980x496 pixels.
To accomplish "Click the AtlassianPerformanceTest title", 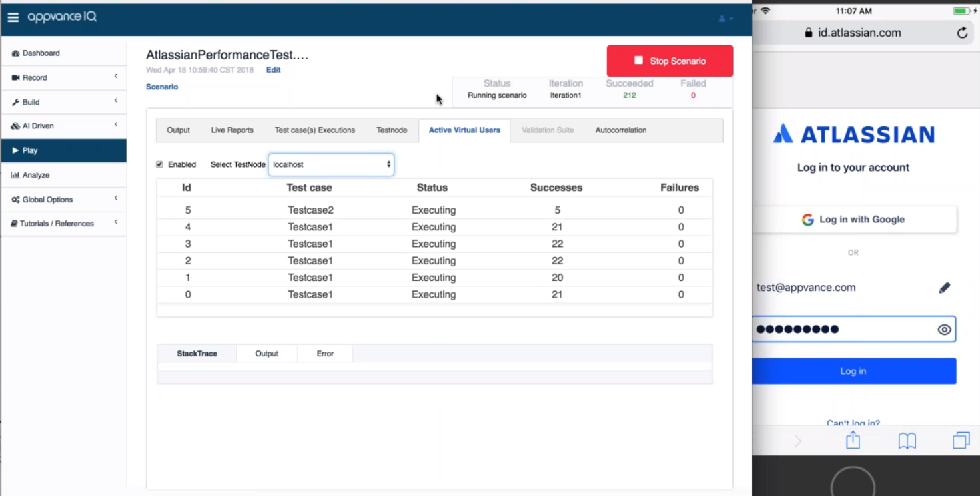I will click(227, 55).
